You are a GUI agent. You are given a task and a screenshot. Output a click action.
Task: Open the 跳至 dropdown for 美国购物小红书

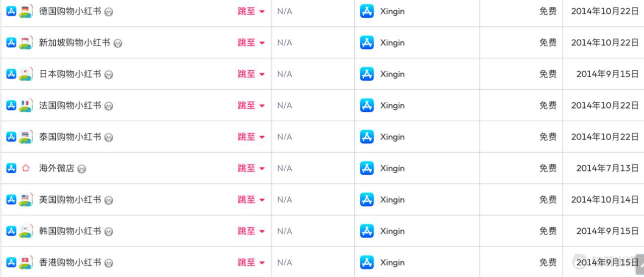(x=251, y=200)
